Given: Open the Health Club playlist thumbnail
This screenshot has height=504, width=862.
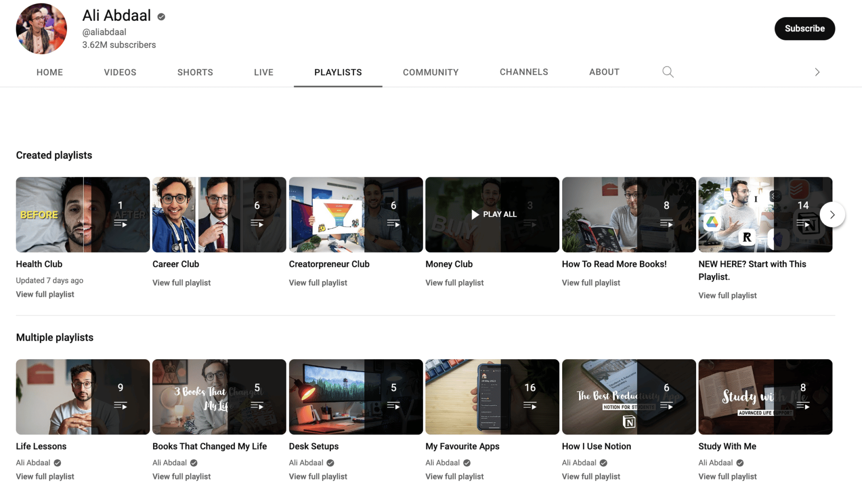Looking at the screenshot, I should [83, 215].
